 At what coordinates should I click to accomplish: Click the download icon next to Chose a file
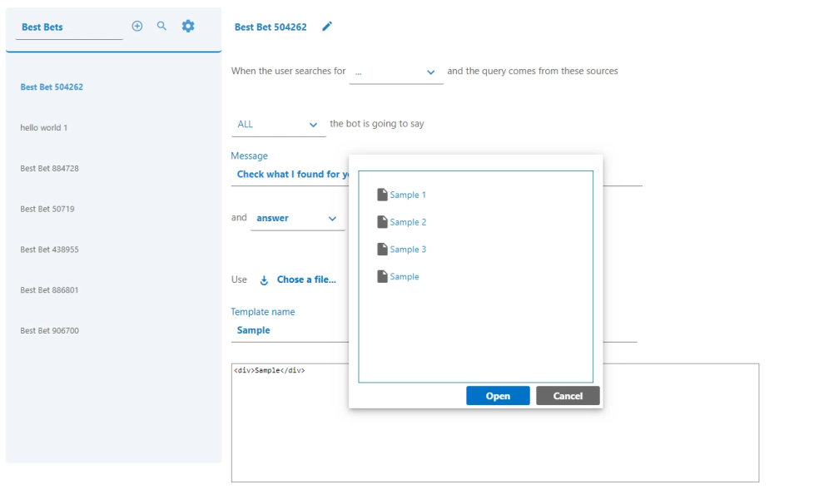(x=265, y=280)
